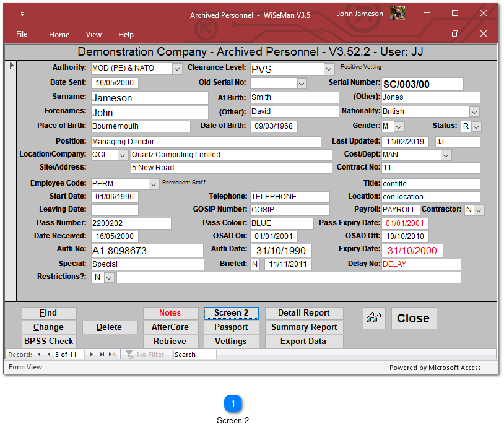Open the Nationality dropdown list
This screenshot has width=504, height=435.
[474, 112]
